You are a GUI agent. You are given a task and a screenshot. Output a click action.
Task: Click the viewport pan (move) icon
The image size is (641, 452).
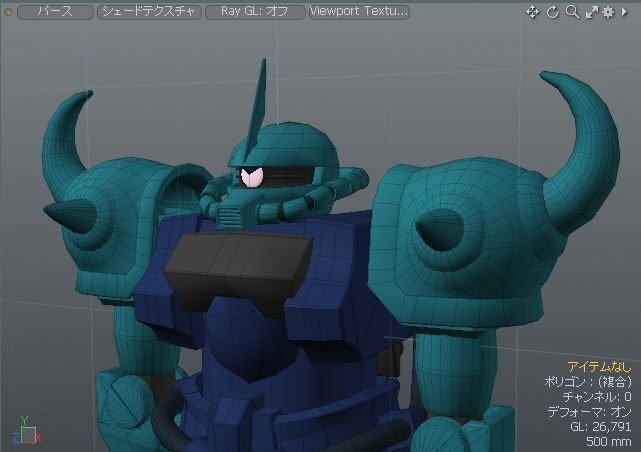532,12
